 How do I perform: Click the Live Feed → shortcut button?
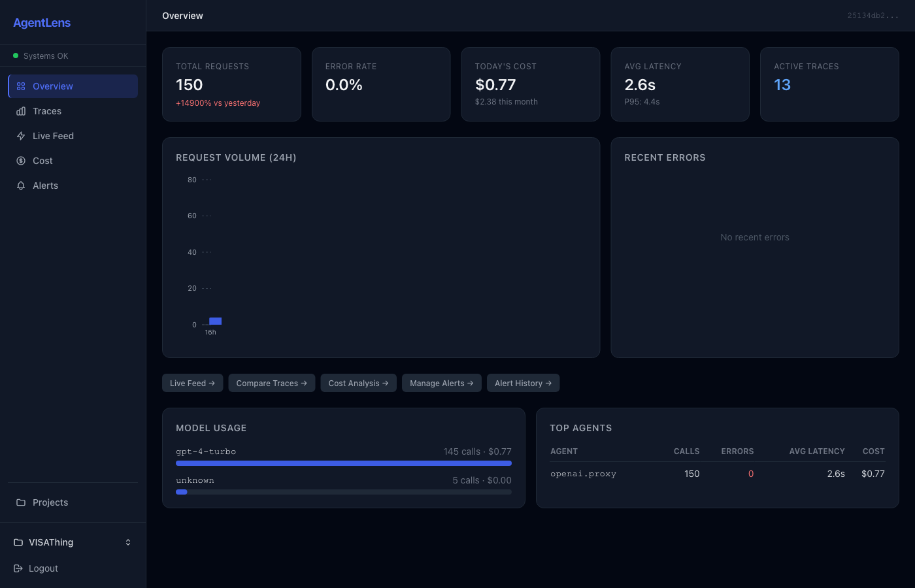point(193,383)
